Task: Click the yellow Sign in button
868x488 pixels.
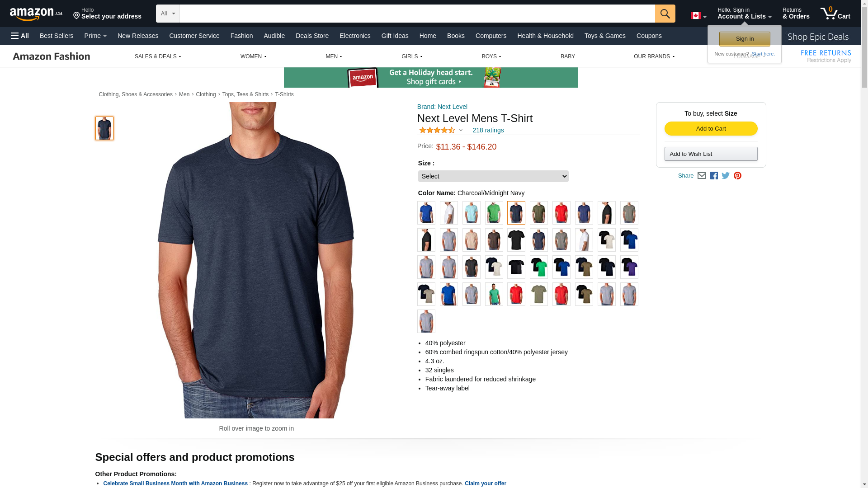Action: tap(745, 39)
